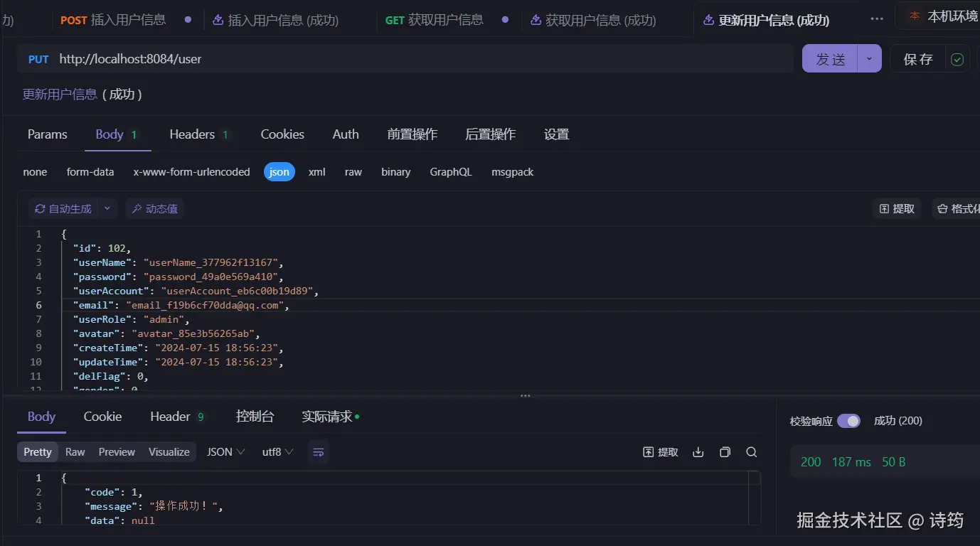This screenshot has height=546, width=980.
Task: Click the search response icon
Action: 751,452
